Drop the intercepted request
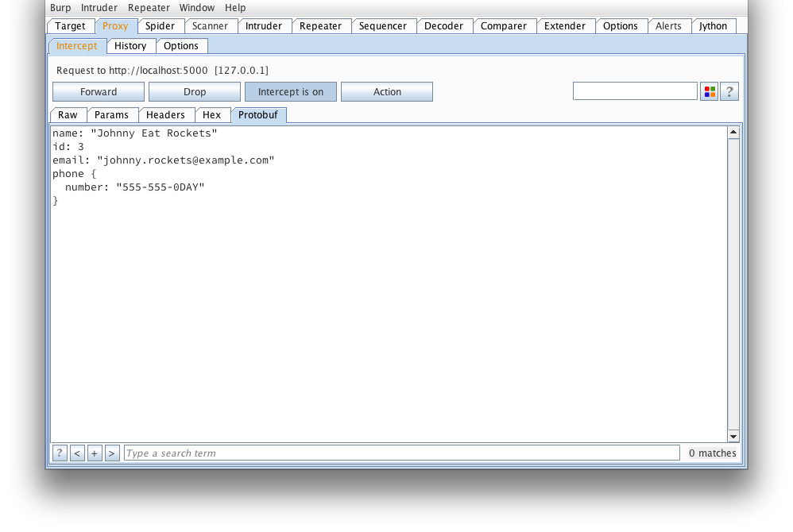This screenshot has width=793, height=532. coord(195,92)
